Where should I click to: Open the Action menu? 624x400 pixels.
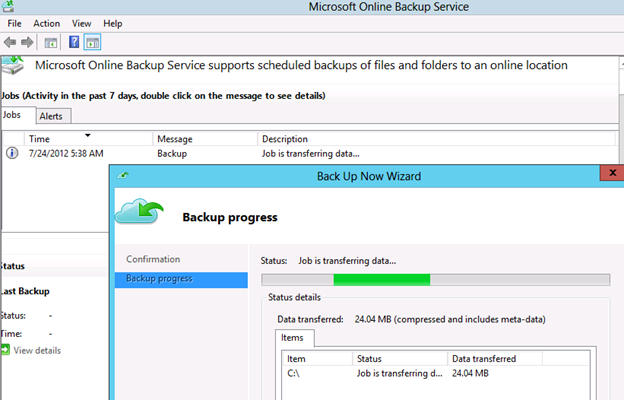47,23
